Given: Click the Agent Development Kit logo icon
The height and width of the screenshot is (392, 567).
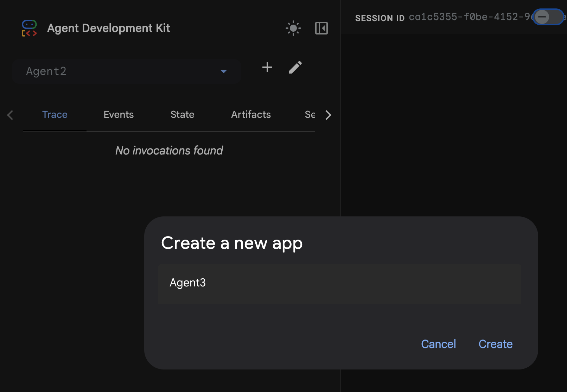Looking at the screenshot, I should (29, 28).
